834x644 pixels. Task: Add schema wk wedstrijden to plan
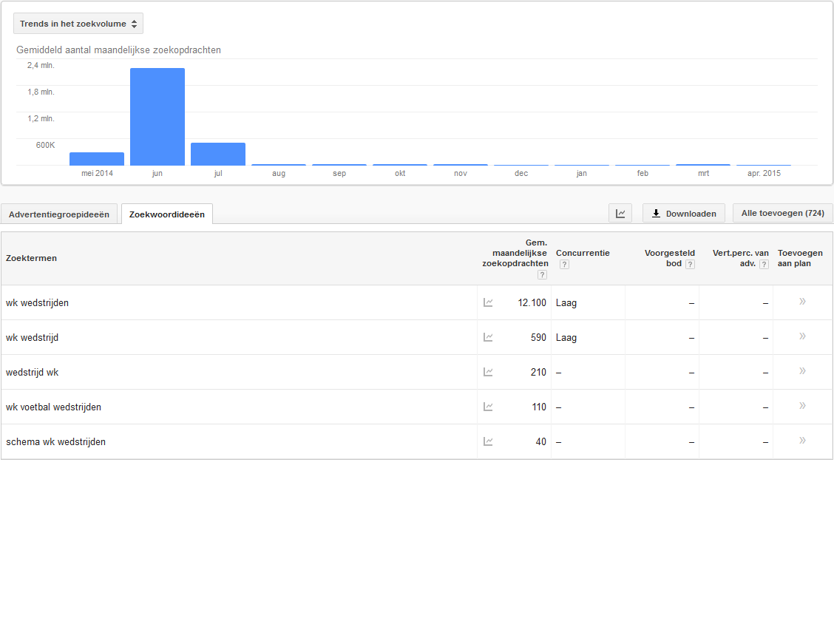(x=803, y=441)
